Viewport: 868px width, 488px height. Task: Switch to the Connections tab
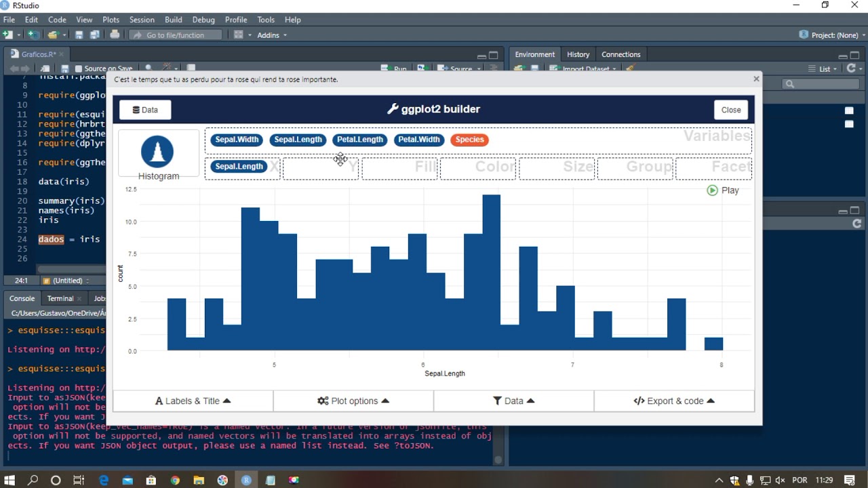620,54
